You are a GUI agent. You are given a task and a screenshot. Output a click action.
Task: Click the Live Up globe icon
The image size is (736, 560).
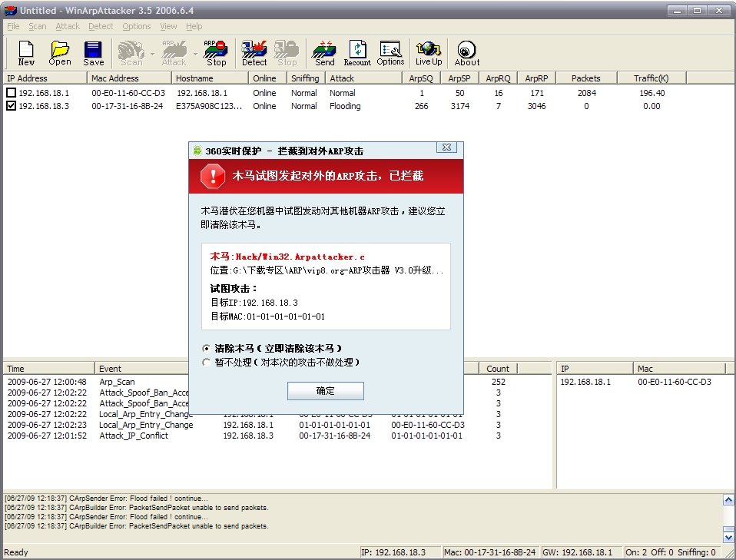[x=429, y=53]
